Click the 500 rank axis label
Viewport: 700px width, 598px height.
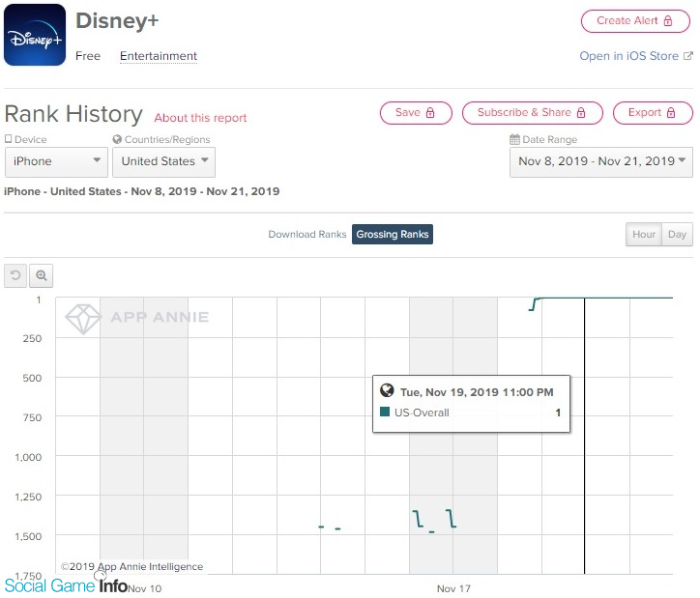(32, 378)
